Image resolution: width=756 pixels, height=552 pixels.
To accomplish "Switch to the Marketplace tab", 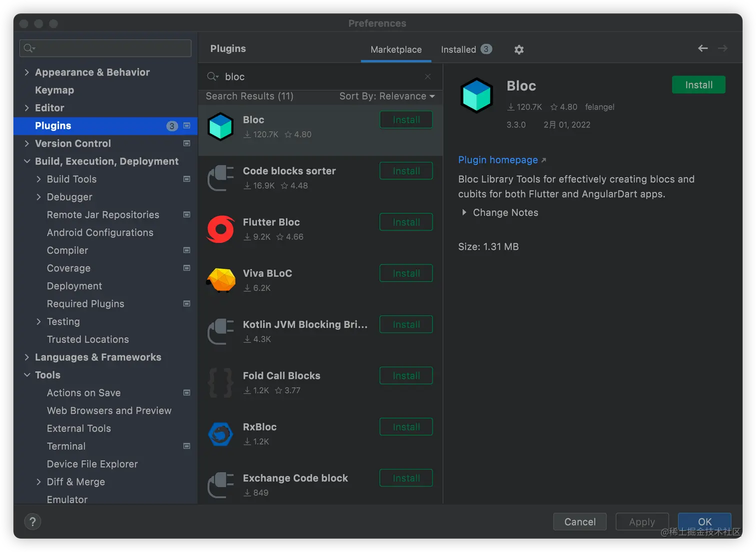I will tap(396, 49).
